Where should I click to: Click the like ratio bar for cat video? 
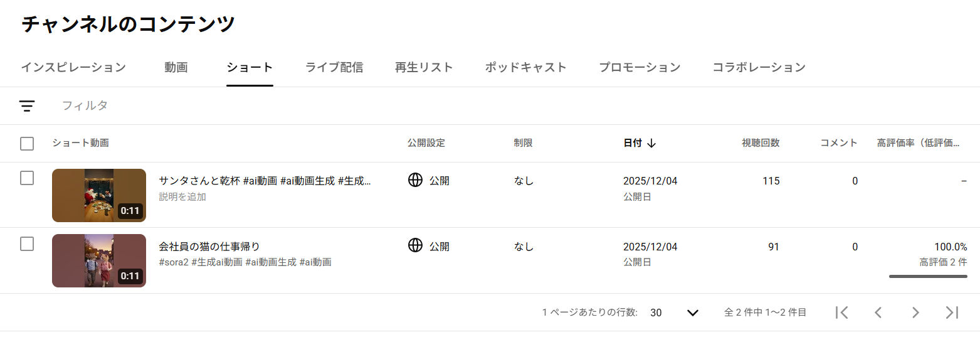(928, 276)
